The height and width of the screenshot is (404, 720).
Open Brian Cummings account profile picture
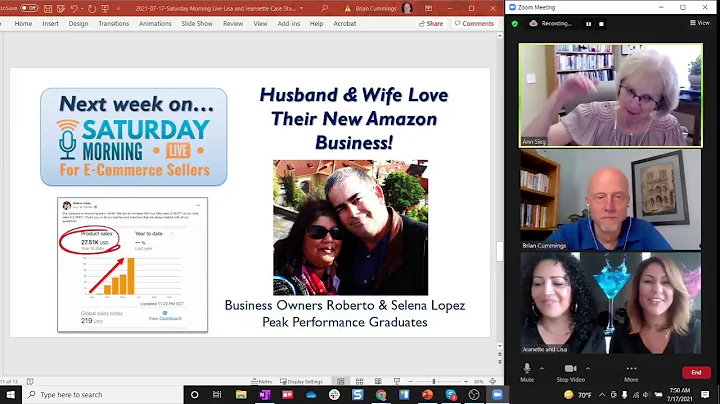coord(406,8)
